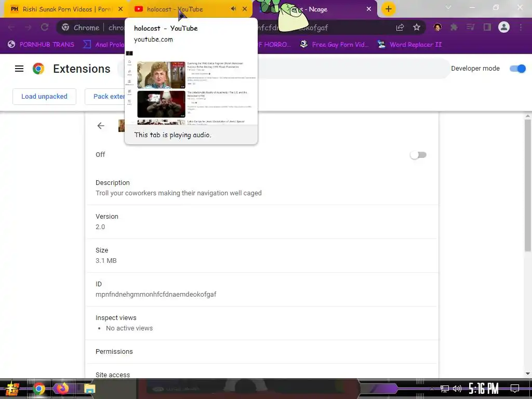Open the tab search chevron

click(x=448, y=7)
